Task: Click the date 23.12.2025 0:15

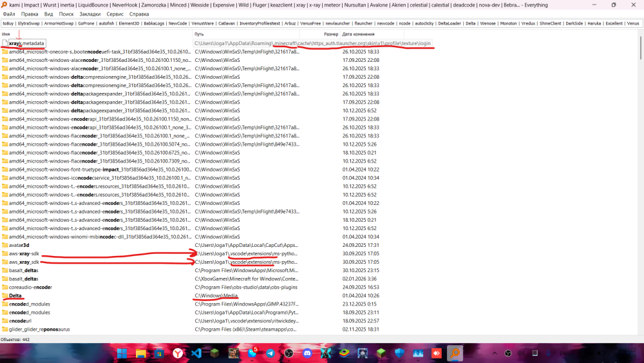Action: [359, 304]
